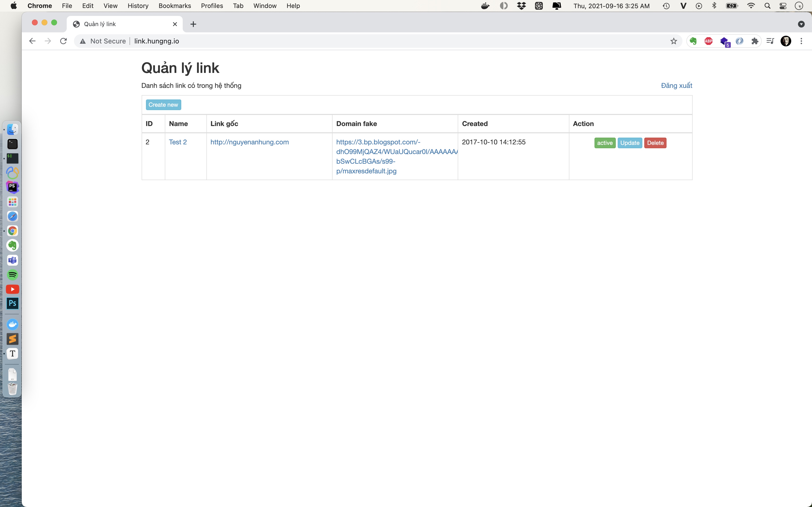Screen dimensions: 812x507
Task: Open Docker Desktop from the dock
Action: [x=12, y=324]
